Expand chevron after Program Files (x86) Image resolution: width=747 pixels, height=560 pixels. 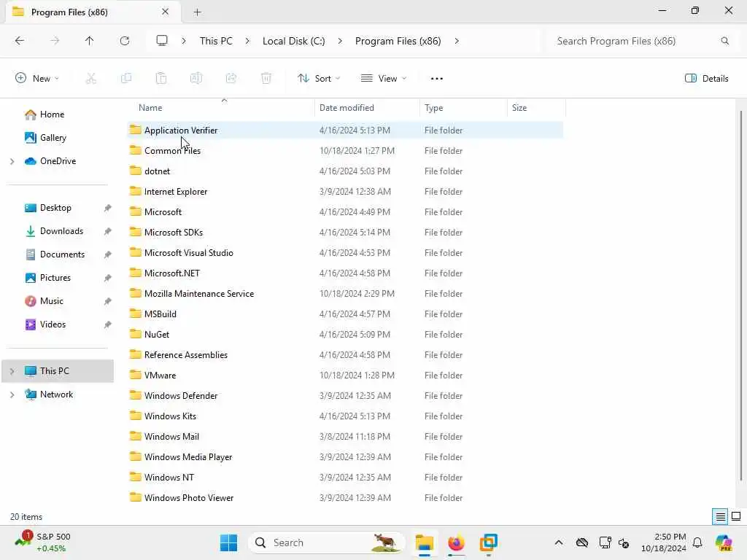[457, 41]
